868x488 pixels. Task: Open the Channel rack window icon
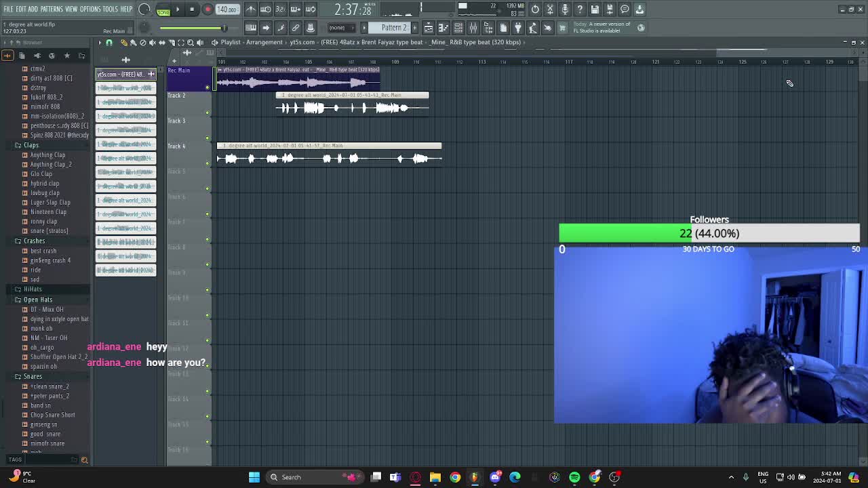pos(458,28)
